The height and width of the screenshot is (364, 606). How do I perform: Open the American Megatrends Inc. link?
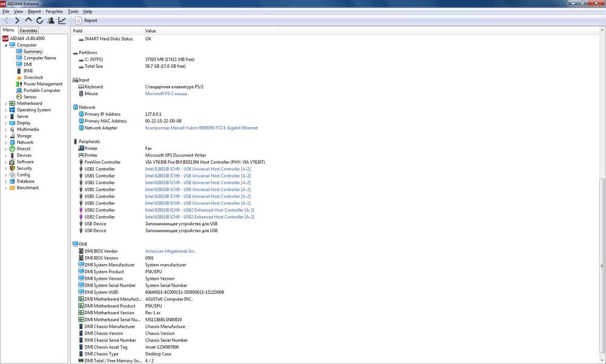[170, 251]
